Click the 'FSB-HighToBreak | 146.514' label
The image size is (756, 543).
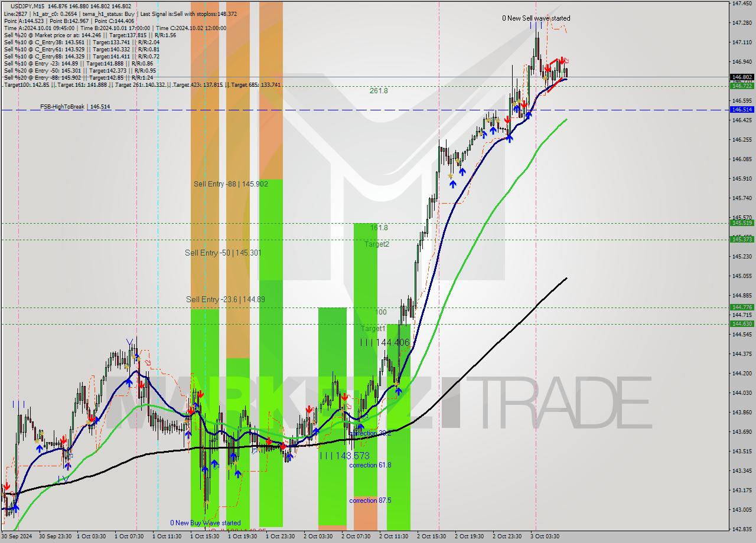(x=75, y=107)
